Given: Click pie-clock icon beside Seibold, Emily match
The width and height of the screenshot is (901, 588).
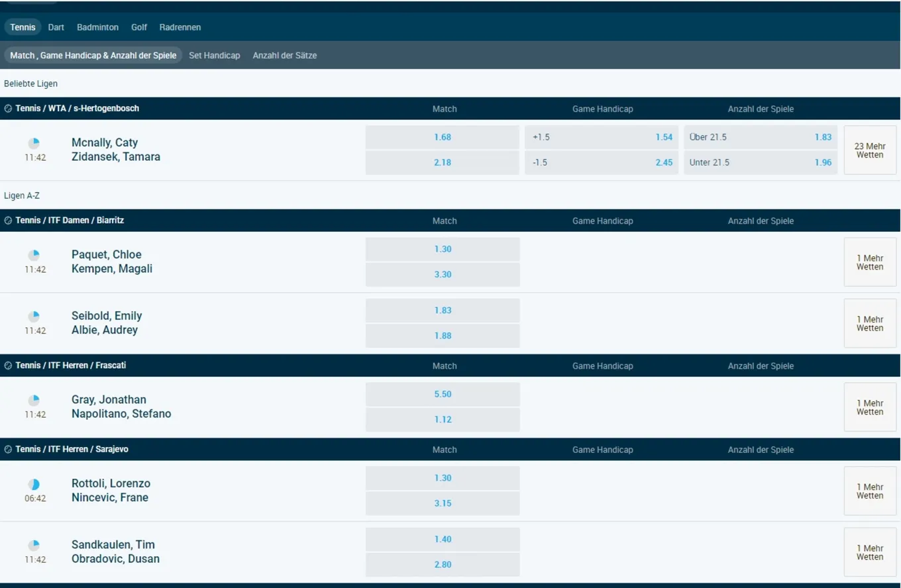Looking at the screenshot, I should [x=34, y=317].
